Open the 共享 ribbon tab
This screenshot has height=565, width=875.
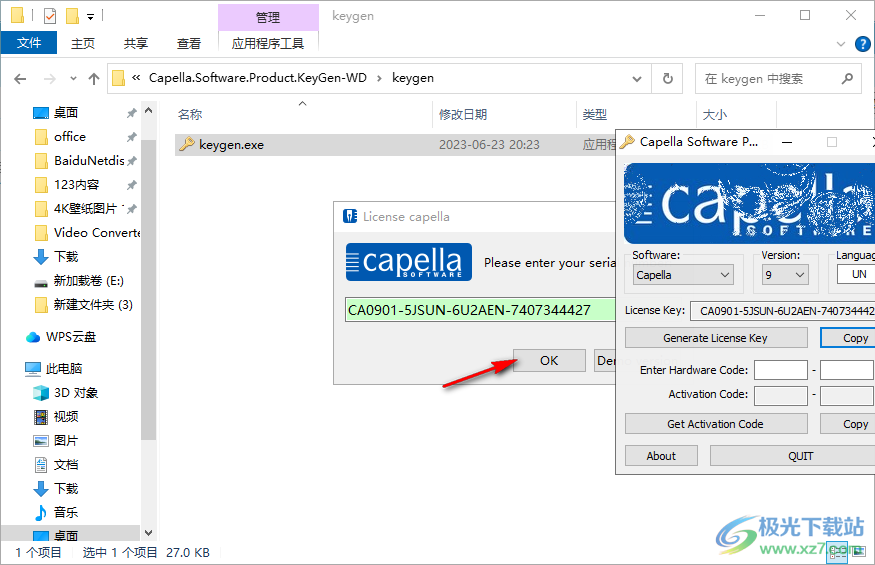[136, 44]
